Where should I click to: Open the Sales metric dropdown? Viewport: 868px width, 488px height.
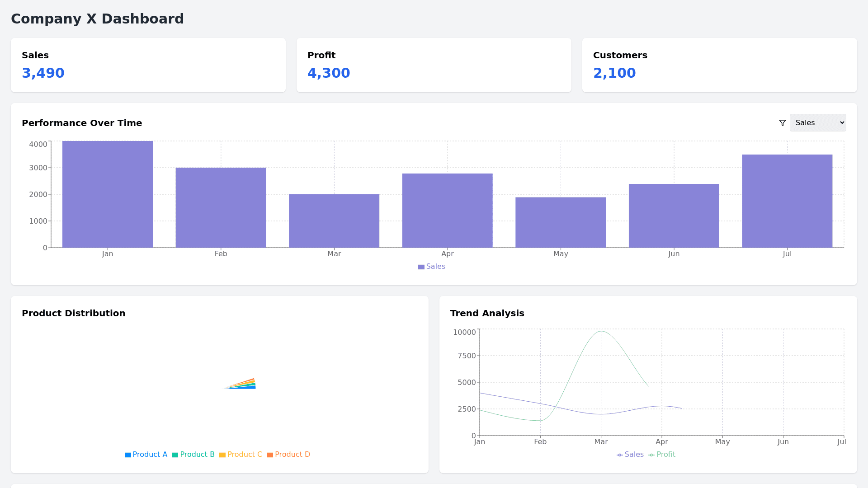click(817, 123)
